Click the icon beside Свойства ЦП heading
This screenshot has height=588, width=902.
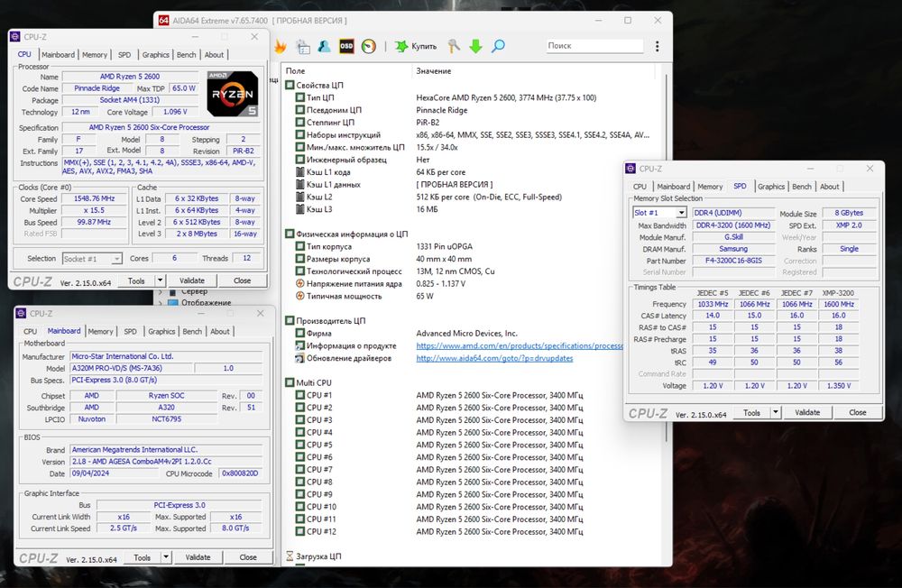(x=290, y=85)
